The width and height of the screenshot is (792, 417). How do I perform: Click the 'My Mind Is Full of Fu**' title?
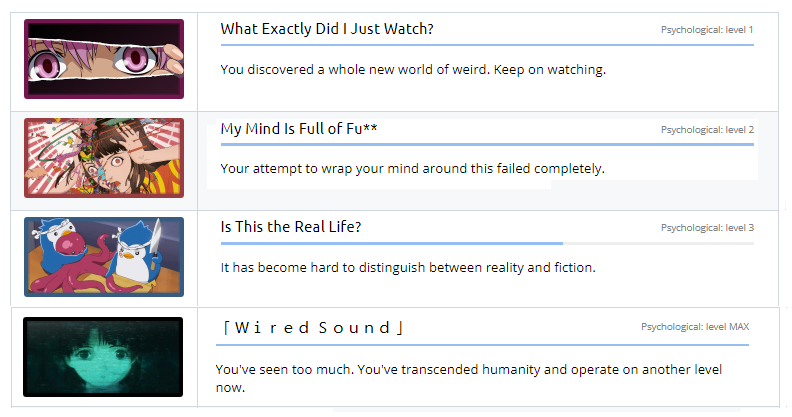(299, 129)
